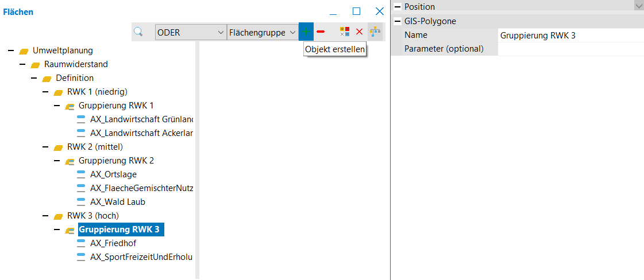The image size is (644, 280).
Task: Click the red minus remove object icon
Action: 321,32
